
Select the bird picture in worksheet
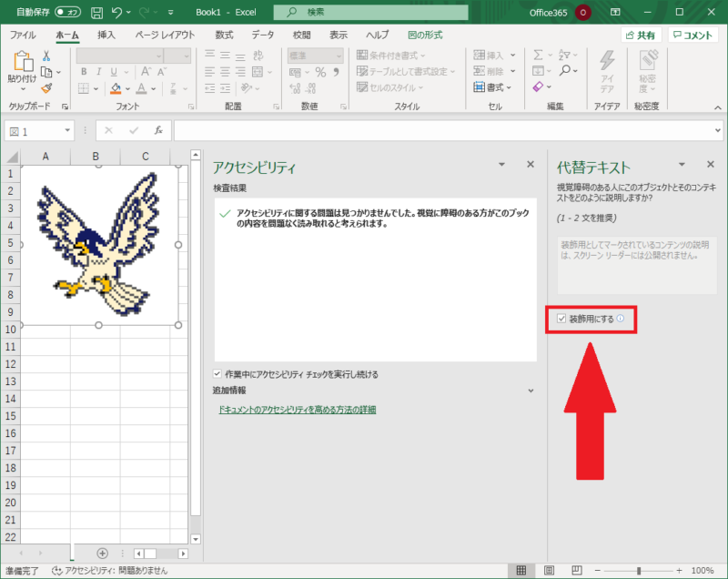pyautogui.click(x=98, y=245)
